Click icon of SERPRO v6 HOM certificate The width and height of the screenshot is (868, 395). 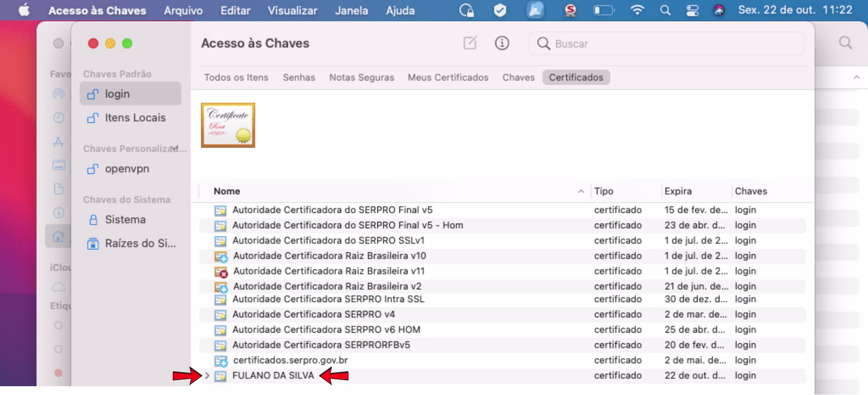tap(220, 330)
